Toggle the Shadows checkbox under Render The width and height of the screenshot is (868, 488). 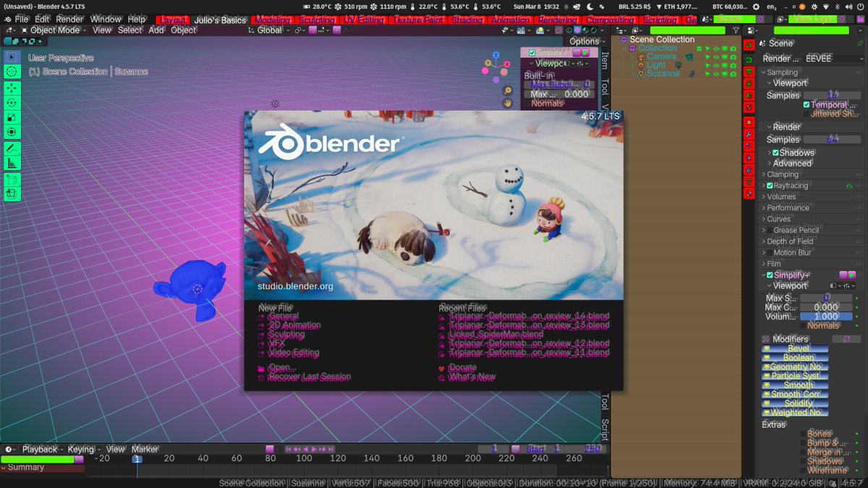point(775,153)
